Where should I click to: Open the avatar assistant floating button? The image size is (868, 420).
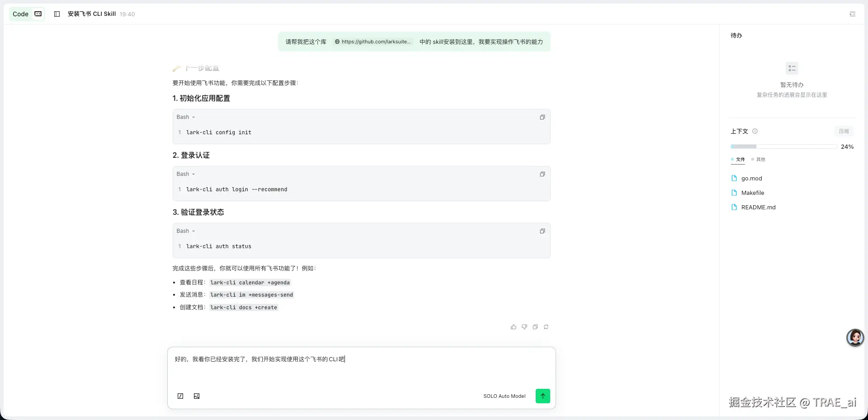pos(855,337)
